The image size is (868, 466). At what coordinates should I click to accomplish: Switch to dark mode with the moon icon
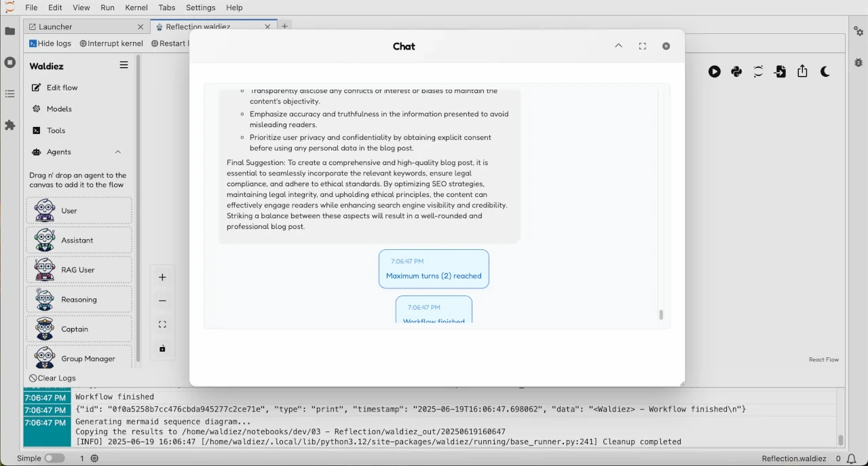(825, 71)
